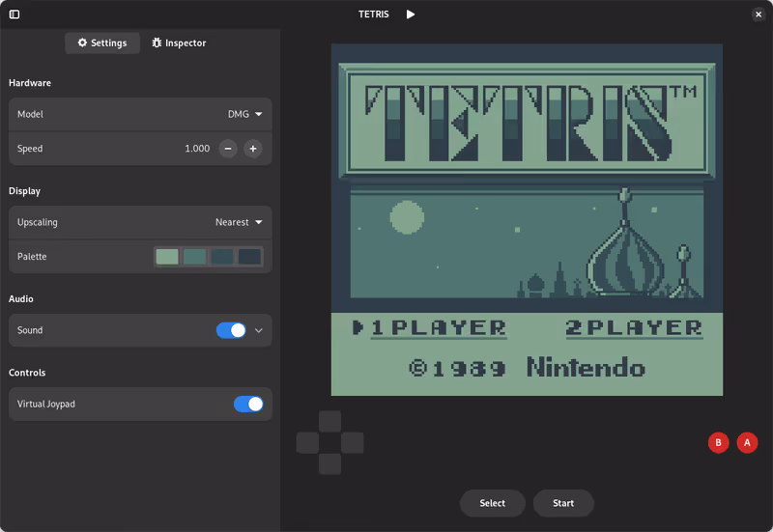Screen dimensions: 773x532
Task: Toggle the sidebar panel icon
Action: (14, 14)
